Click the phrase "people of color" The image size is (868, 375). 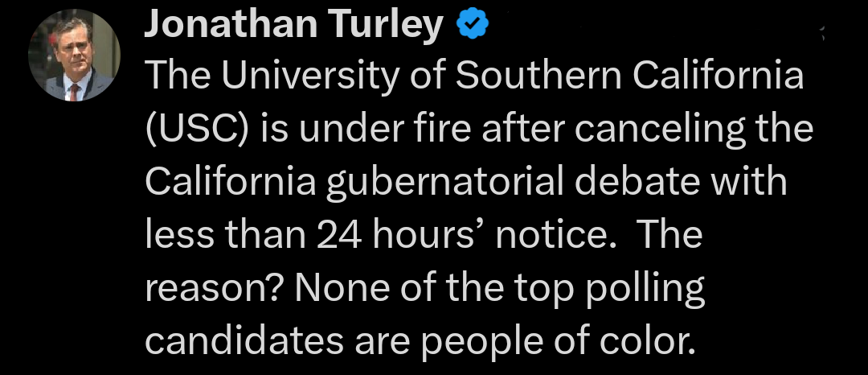click(x=556, y=342)
